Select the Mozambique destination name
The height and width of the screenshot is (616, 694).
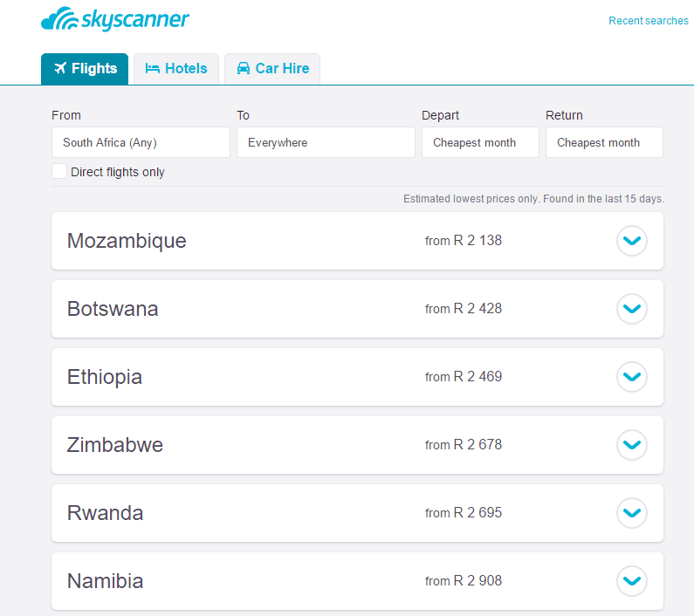click(127, 241)
